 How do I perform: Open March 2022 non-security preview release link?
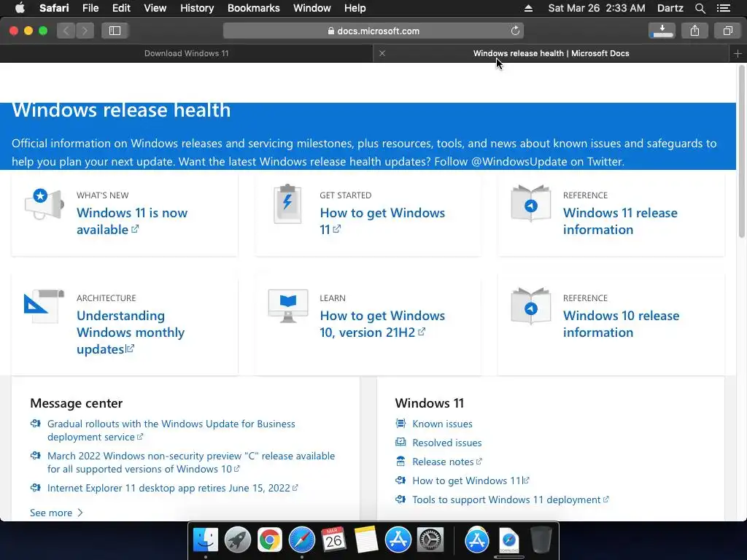191,462
